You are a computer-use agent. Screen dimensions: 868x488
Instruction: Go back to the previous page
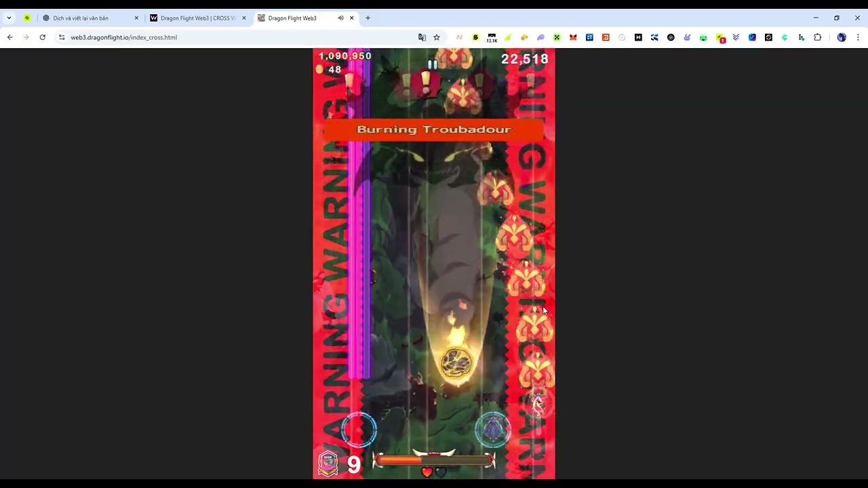10,37
